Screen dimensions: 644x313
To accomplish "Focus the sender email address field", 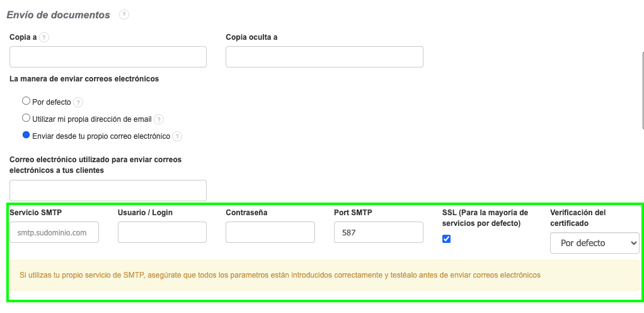I will coord(108,191).
